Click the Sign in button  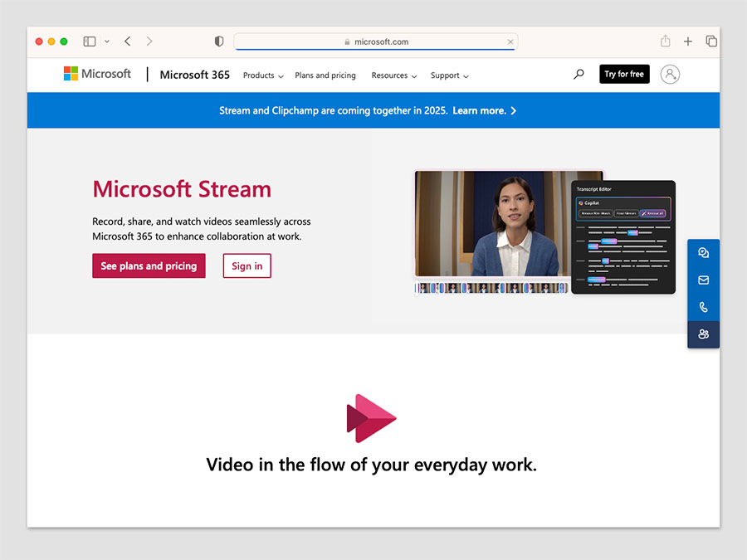tap(247, 265)
